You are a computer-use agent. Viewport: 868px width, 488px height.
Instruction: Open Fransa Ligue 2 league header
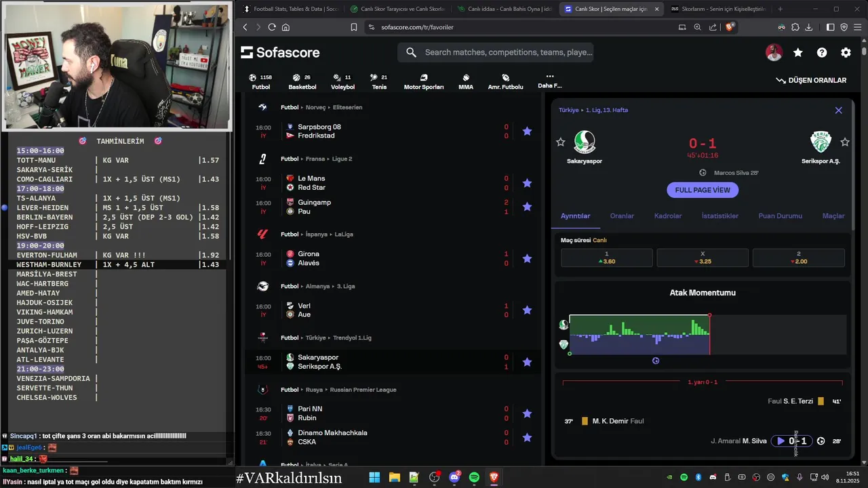click(x=317, y=159)
